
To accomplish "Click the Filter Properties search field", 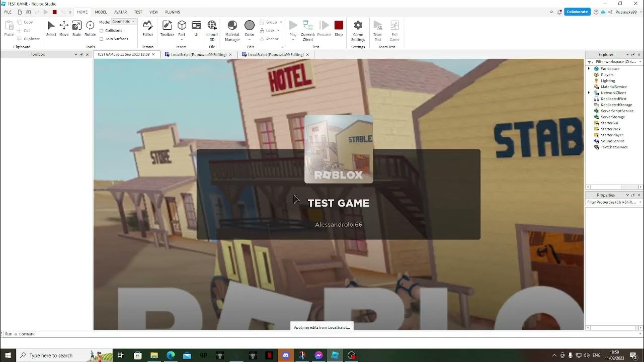I will [614, 202].
